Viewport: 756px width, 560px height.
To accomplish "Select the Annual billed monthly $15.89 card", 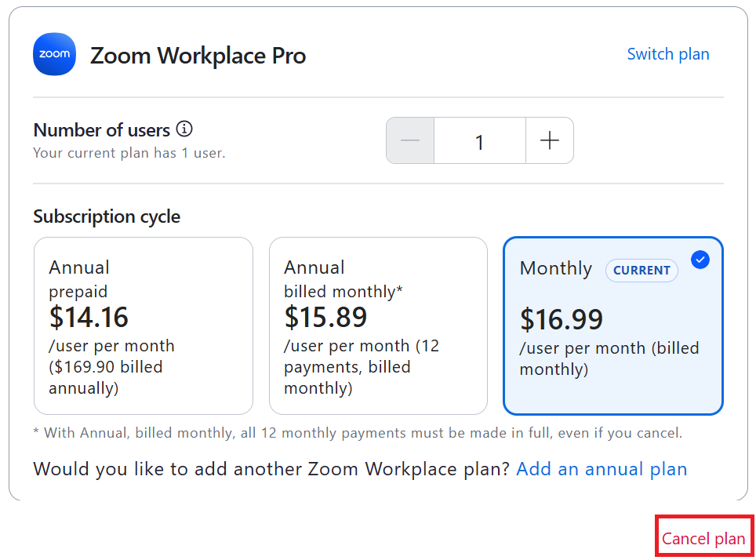I will [x=379, y=325].
